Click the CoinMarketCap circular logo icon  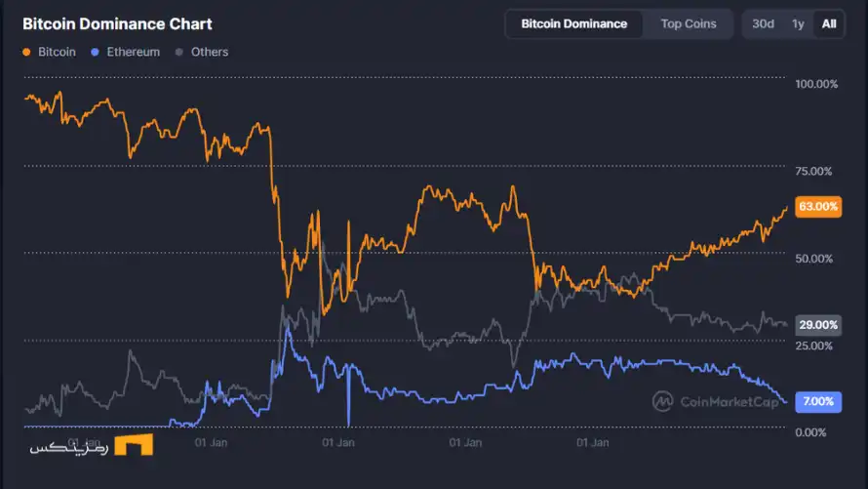663,401
